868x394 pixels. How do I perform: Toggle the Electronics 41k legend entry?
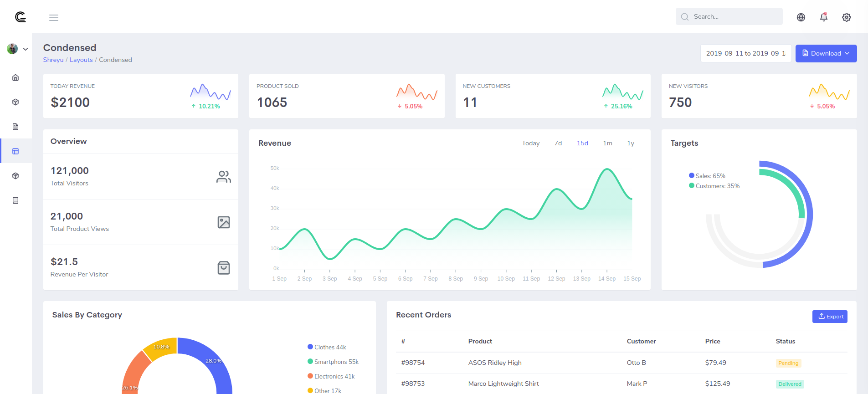[x=331, y=376]
